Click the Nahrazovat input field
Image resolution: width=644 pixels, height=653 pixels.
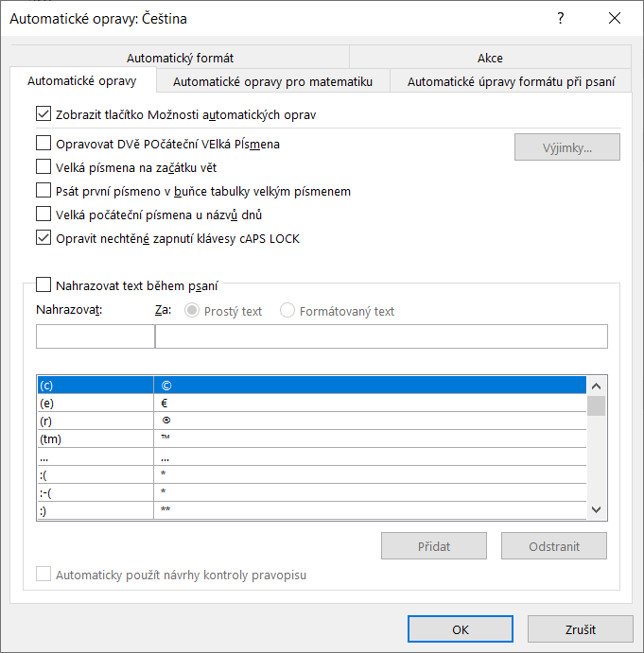95,336
